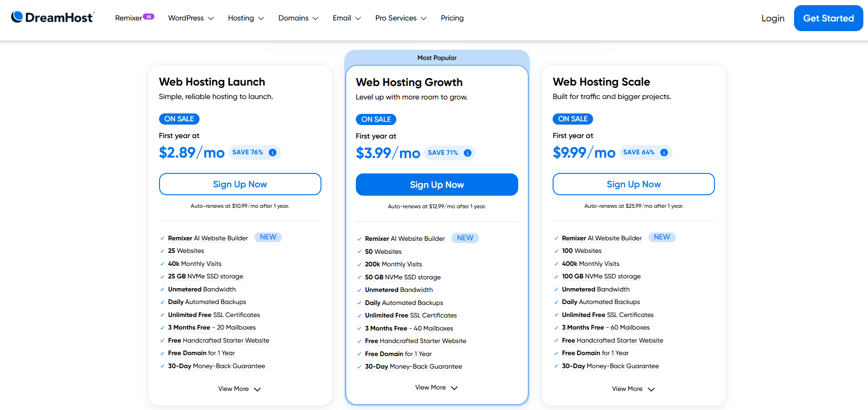Click '40k Monthly Visits' feature
The height and width of the screenshot is (410, 868).
pos(194,264)
